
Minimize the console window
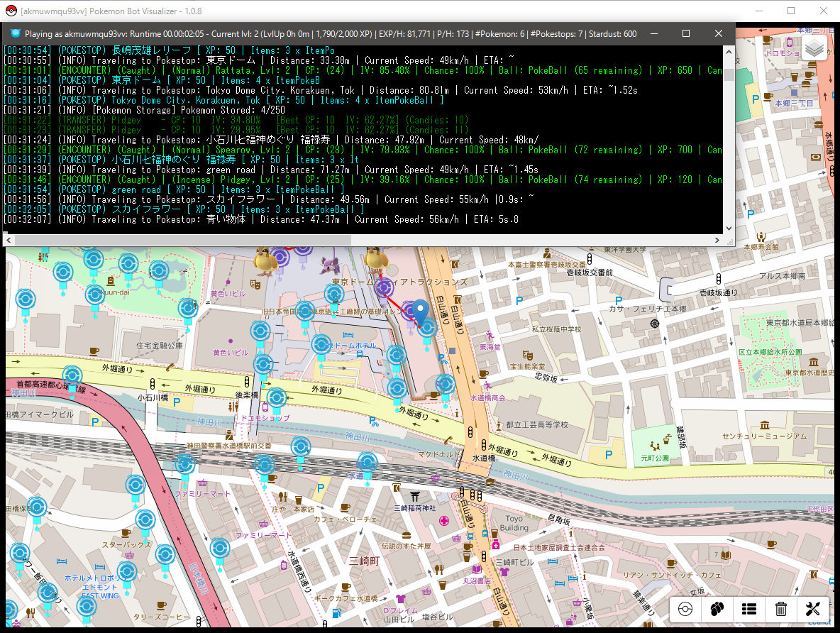pyautogui.click(x=654, y=34)
